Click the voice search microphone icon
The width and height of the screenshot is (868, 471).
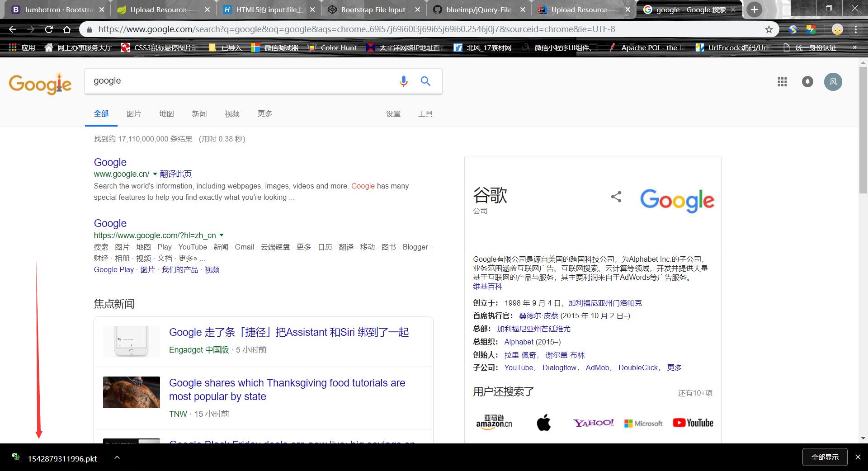tap(403, 81)
